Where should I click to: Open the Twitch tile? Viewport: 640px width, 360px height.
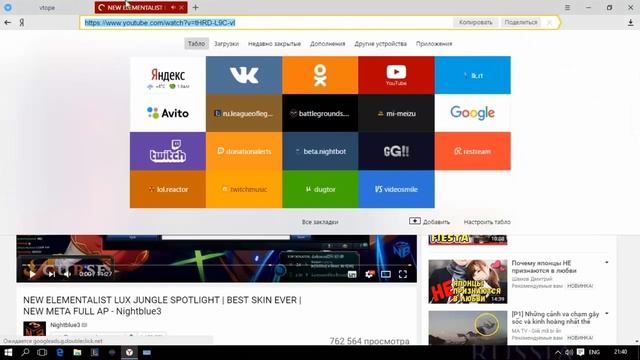click(168, 151)
